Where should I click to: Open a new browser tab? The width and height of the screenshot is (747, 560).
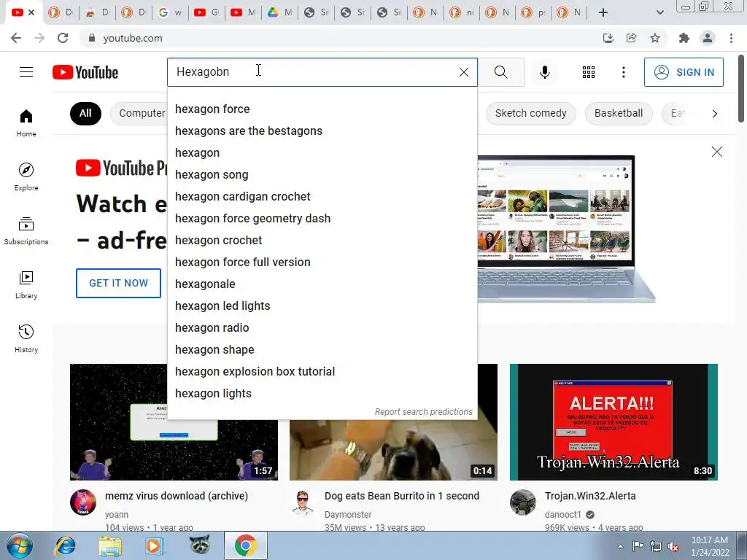(x=603, y=12)
